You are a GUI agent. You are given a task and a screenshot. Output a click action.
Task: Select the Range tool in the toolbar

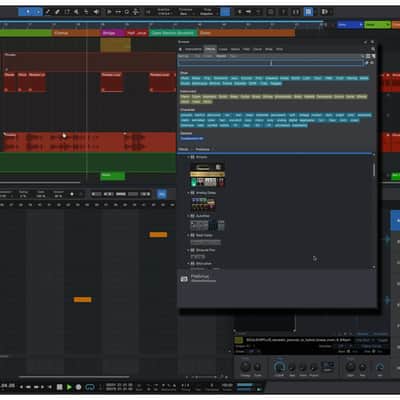(x=39, y=12)
